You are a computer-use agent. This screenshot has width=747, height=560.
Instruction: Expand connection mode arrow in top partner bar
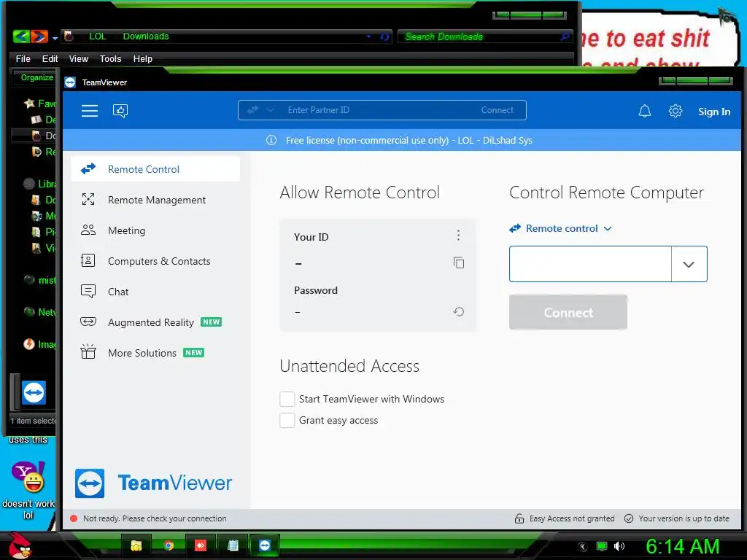point(270,110)
